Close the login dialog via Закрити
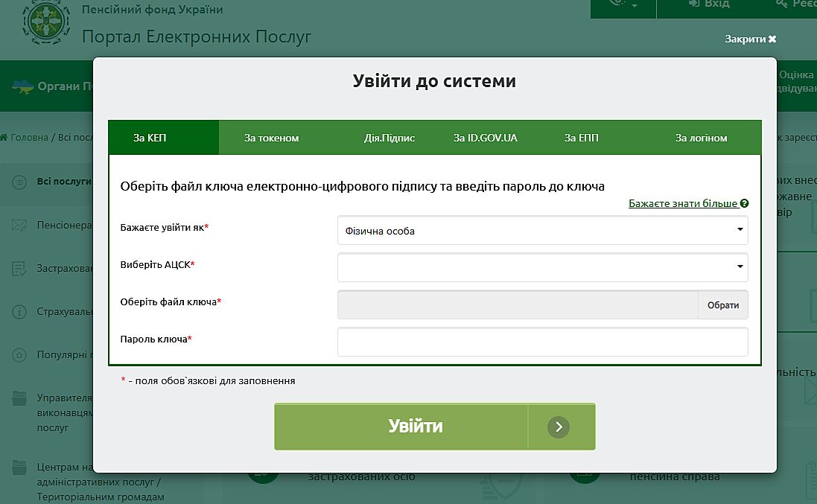 [x=750, y=39]
